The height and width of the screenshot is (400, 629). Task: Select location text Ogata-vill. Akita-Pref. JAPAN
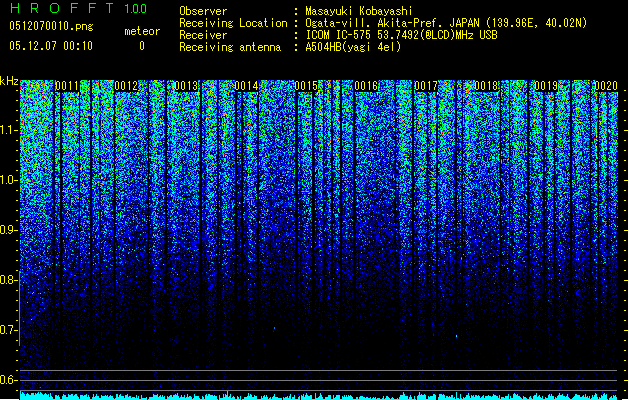point(393,23)
